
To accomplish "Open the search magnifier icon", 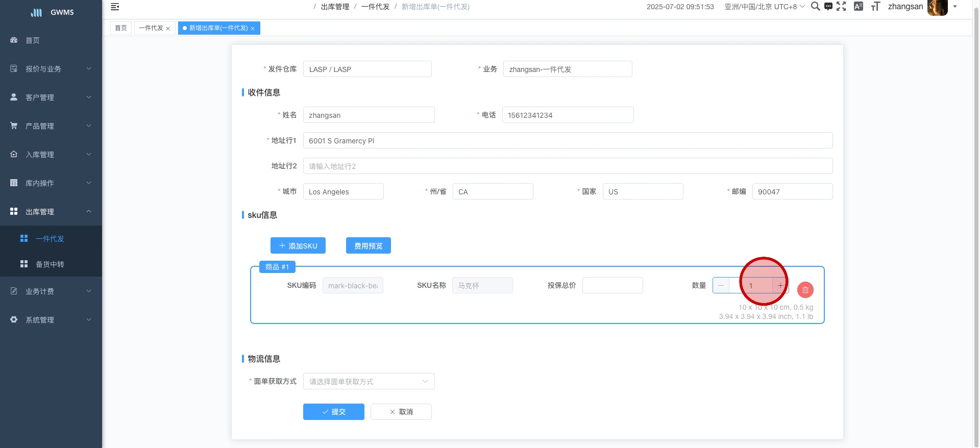I will 815,6.
